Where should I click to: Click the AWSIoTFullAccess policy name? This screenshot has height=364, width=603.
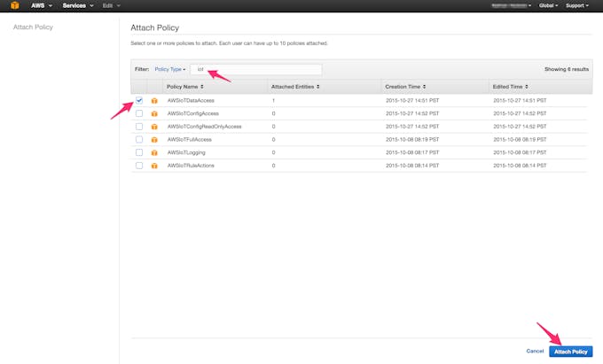click(189, 140)
